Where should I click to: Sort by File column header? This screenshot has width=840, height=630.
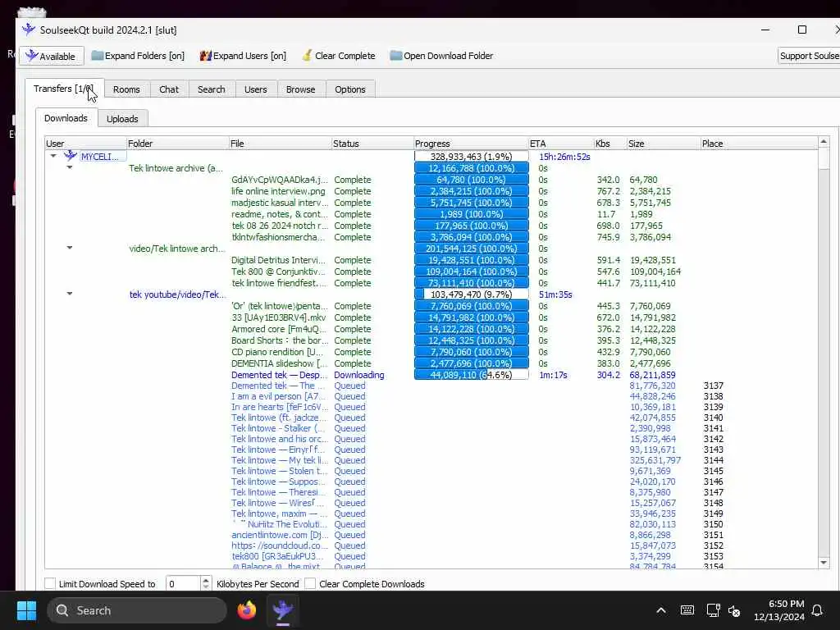[280, 144]
